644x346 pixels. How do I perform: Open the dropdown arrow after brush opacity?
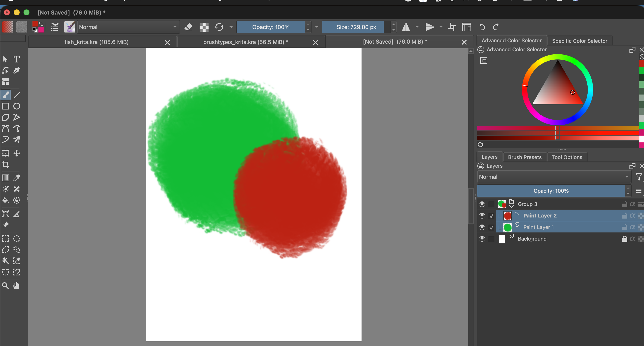pyautogui.click(x=317, y=27)
